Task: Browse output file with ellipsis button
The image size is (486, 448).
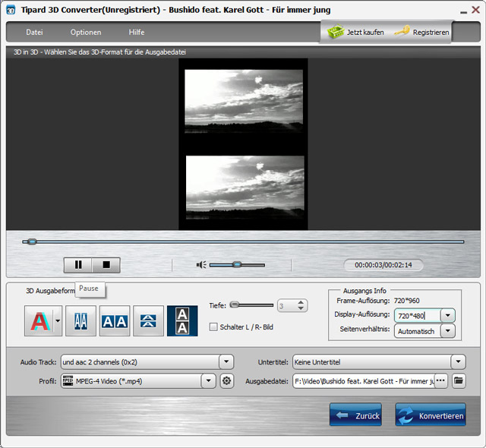Action: pyautogui.click(x=440, y=380)
